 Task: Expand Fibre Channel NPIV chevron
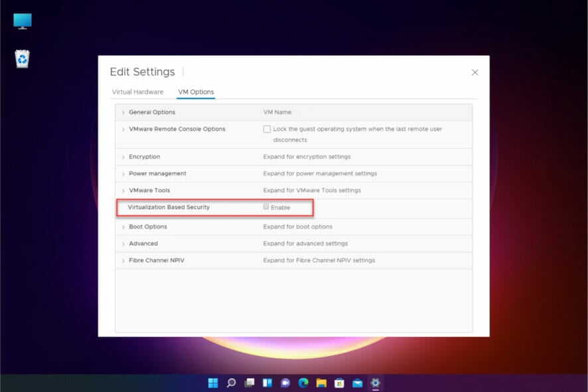[123, 261]
